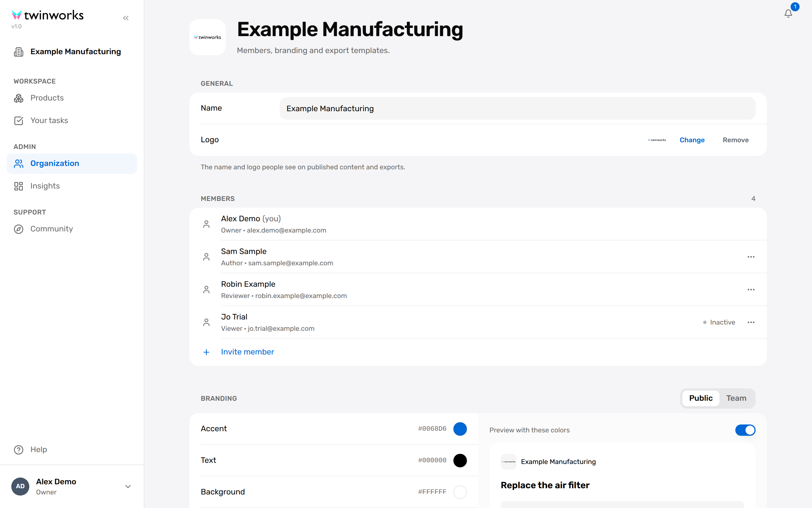Switch branding to the Public tab
The width and height of the screenshot is (812, 508).
[x=701, y=398]
